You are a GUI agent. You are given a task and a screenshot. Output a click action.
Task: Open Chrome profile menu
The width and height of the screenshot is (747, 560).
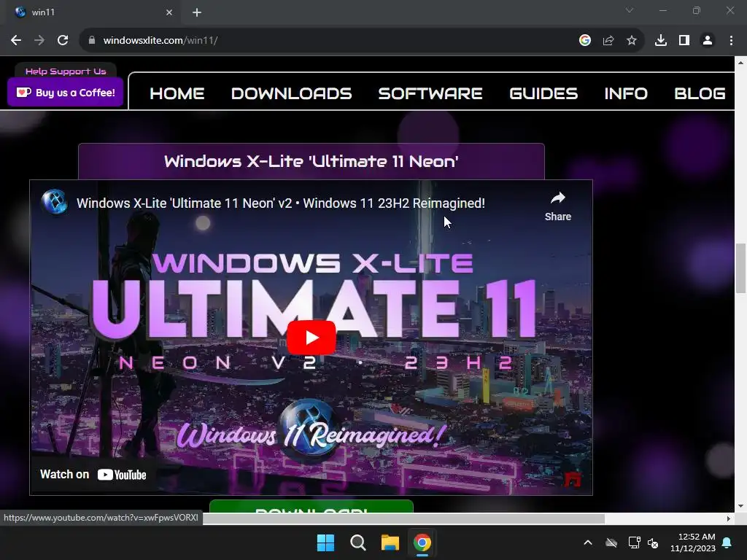[708, 41]
